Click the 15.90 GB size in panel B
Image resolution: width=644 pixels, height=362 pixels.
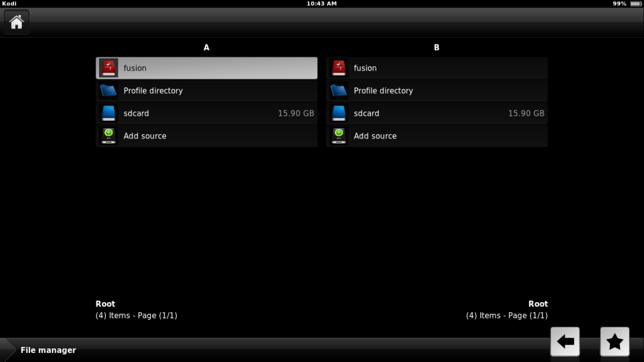tap(526, 113)
